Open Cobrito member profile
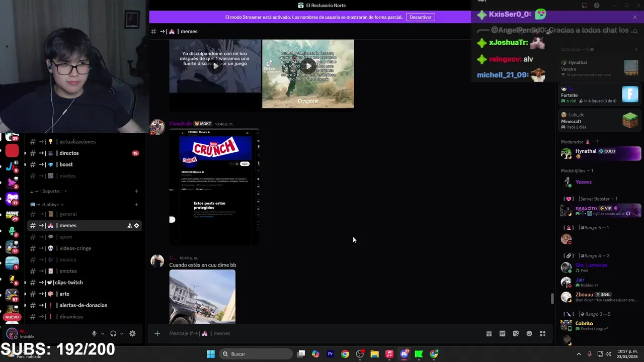 click(601, 326)
